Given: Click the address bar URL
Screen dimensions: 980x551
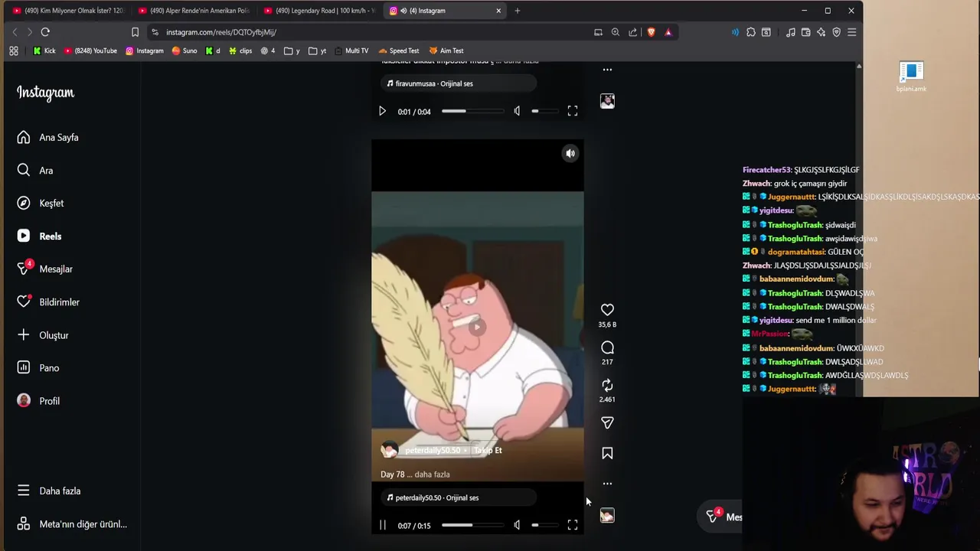Looking at the screenshot, I should 221,32.
